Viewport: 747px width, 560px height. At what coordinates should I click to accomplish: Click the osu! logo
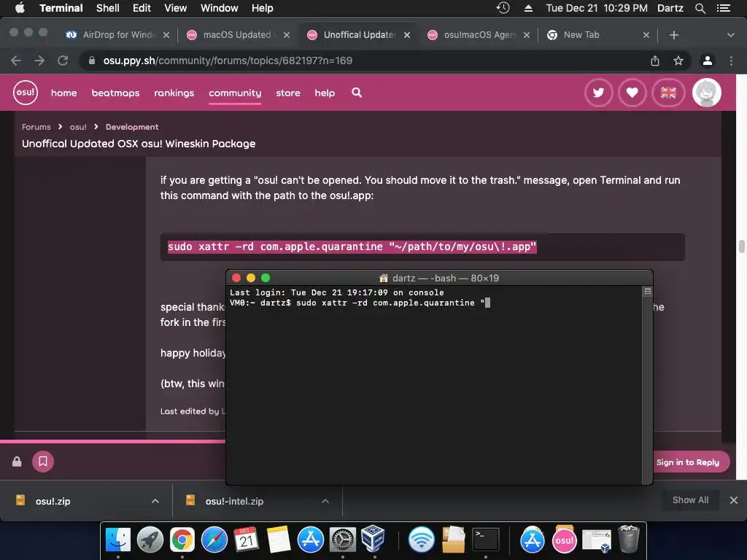pyautogui.click(x=26, y=93)
